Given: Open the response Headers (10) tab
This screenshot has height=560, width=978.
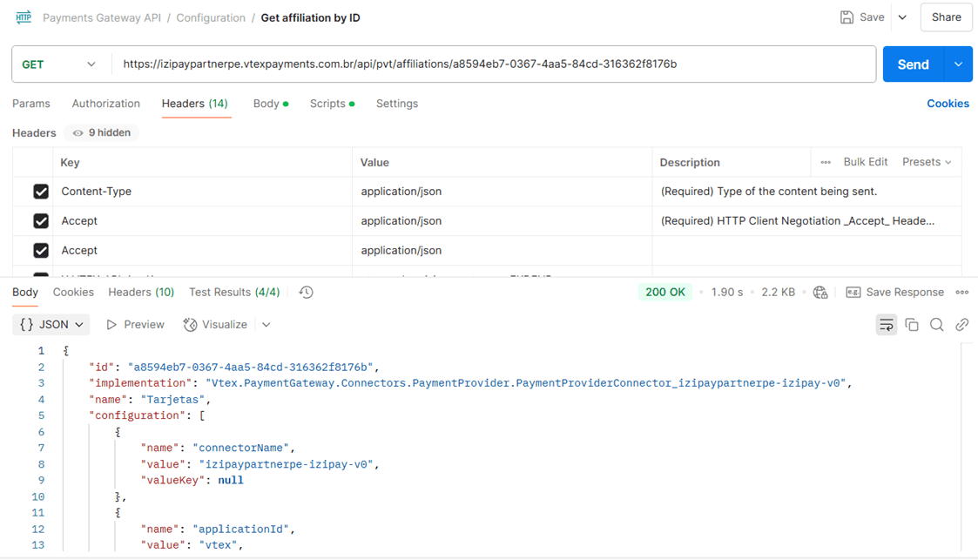Looking at the screenshot, I should point(141,292).
